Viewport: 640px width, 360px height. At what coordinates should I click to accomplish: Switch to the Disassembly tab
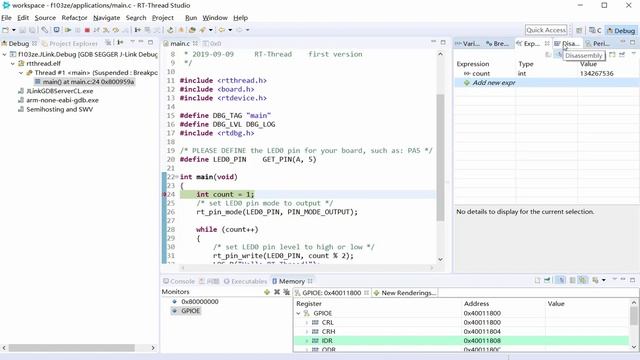(x=567, y=43)
